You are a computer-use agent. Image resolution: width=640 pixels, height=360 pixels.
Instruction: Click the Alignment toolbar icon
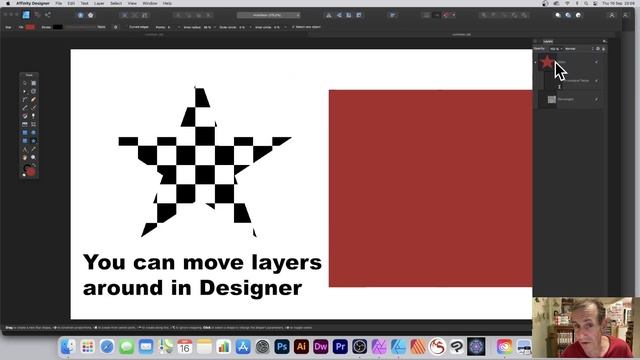pyautogui.click(x=393, y=15)
